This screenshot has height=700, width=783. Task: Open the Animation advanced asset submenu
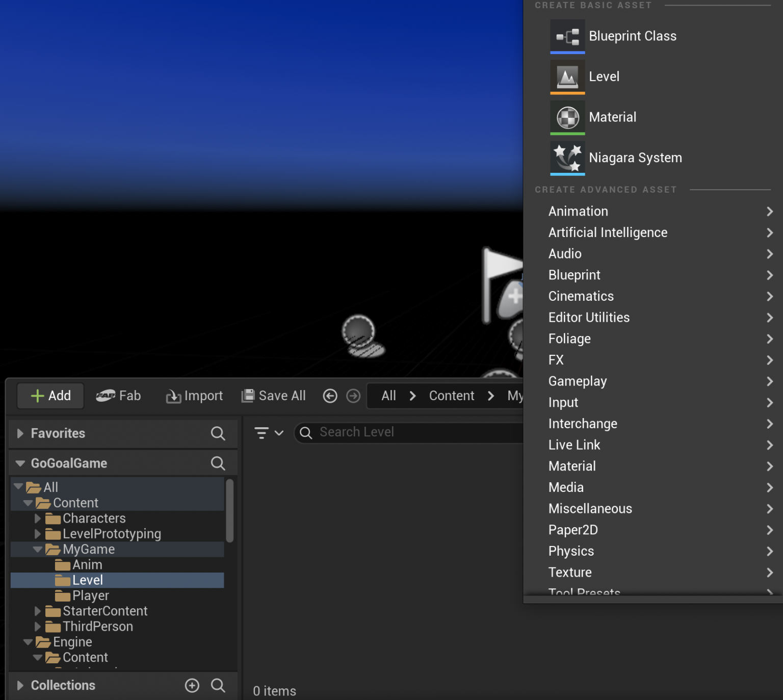[578, 211]
